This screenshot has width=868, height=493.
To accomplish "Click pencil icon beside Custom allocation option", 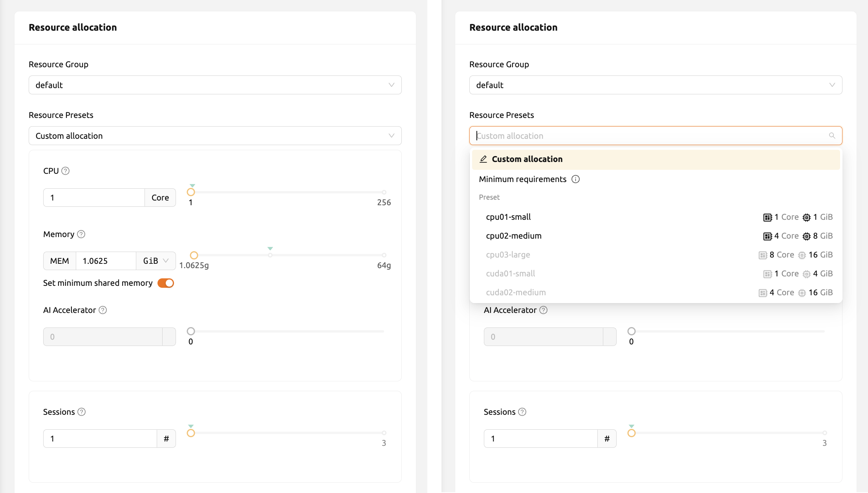I will pos(483,159).
